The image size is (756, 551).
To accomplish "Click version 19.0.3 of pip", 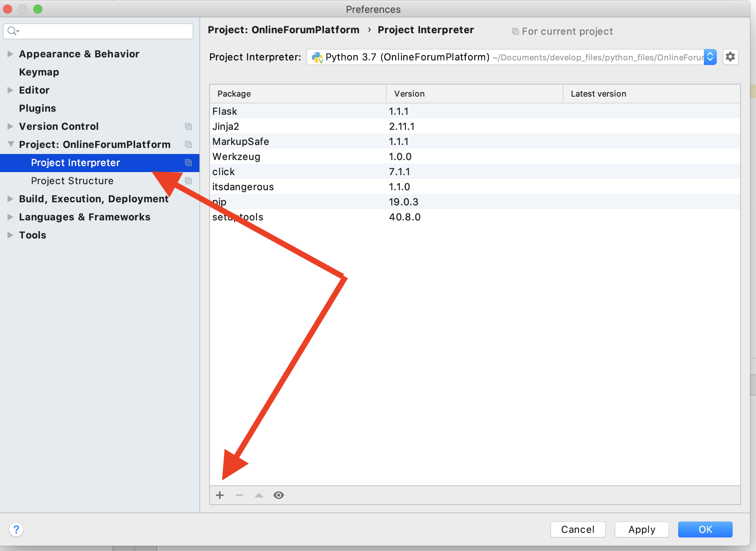I will (x=404, y=202).
